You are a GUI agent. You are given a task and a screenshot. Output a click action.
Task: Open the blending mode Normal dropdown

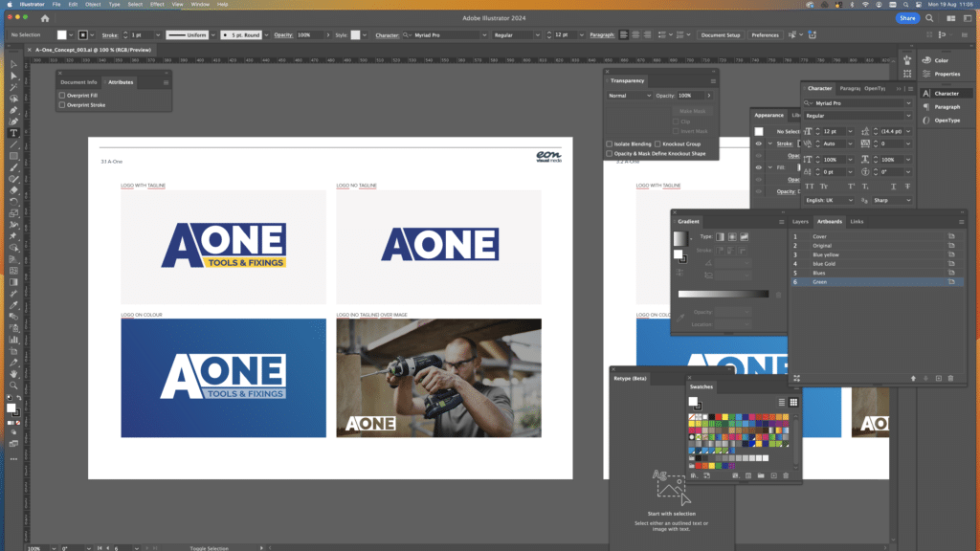[630, 96]
